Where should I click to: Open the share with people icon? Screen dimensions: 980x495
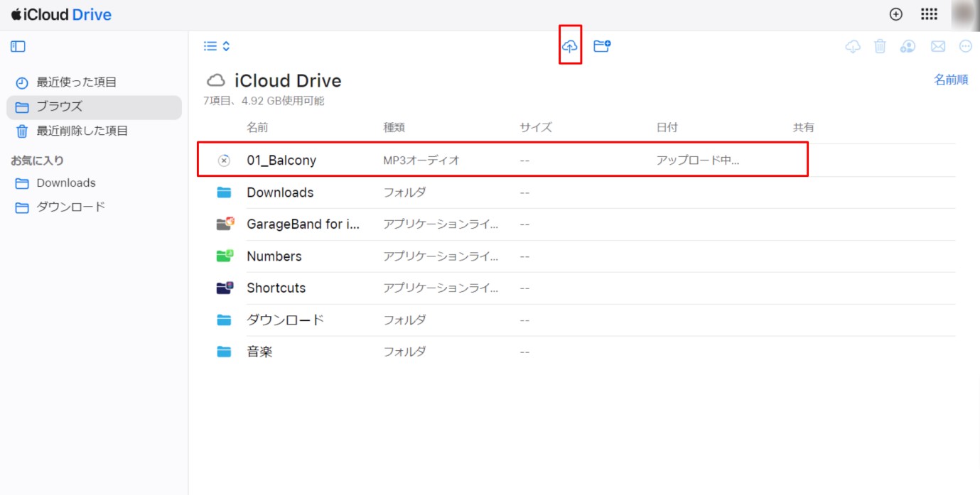(x=908, y=46)
